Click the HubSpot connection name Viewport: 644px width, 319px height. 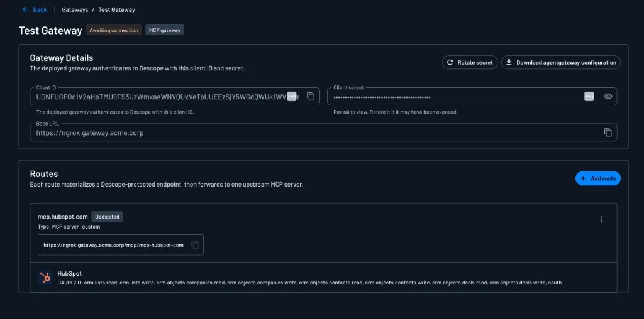click(69, 274)
